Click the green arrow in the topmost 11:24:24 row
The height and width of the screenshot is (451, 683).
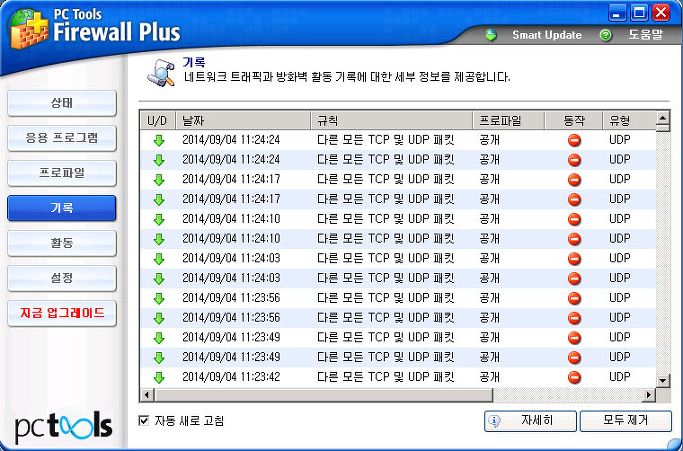click(159, 140)
